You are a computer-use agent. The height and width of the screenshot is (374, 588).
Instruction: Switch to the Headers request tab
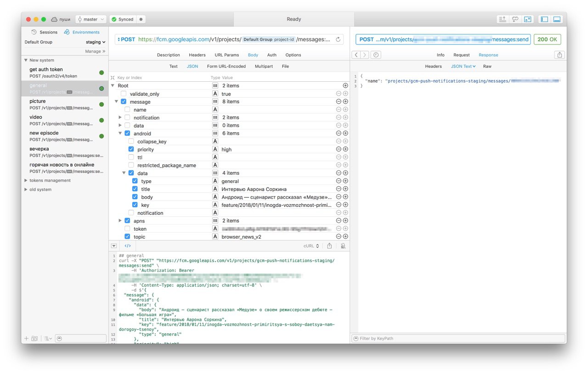[197, 55]
